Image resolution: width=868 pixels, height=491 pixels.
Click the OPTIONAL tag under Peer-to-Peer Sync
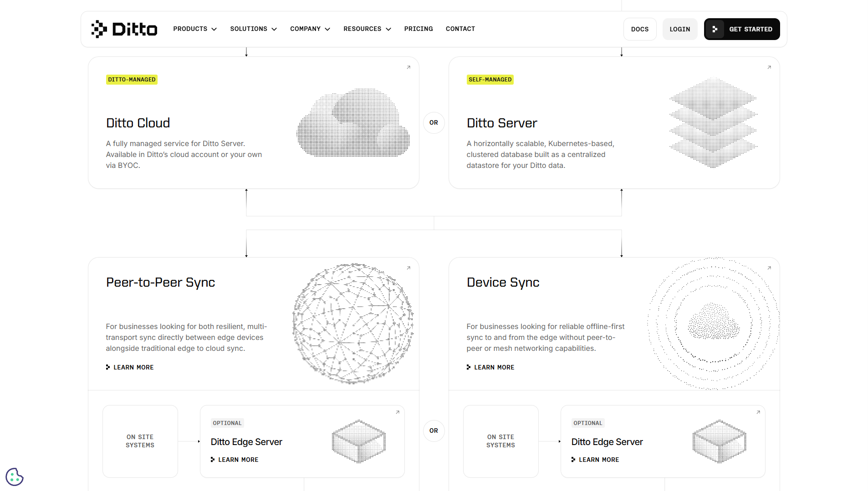pyautogui.click(x=227, y=423)
